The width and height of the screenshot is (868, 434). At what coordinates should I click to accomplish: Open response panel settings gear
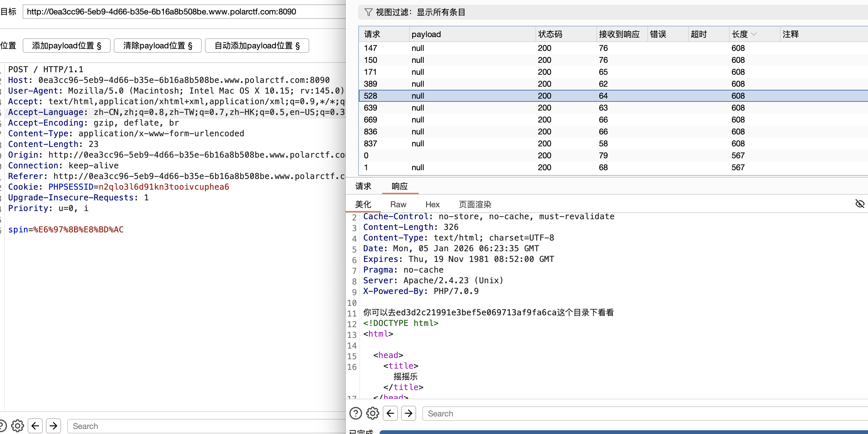click(372, 413)
